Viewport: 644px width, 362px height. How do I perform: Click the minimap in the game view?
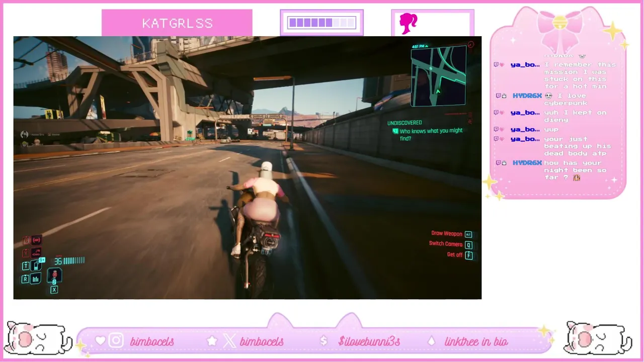439,76
